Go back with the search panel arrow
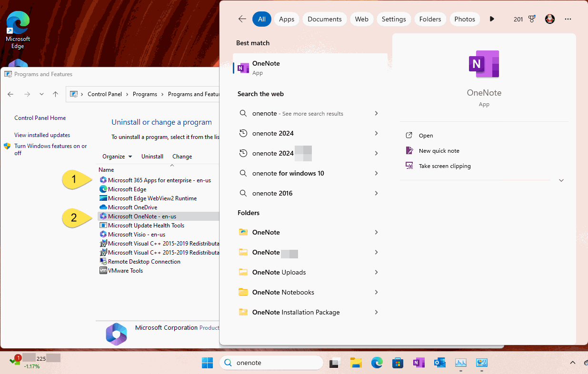Image resolution: width=588 pixels, height=374 pixels. pos(242,19)
